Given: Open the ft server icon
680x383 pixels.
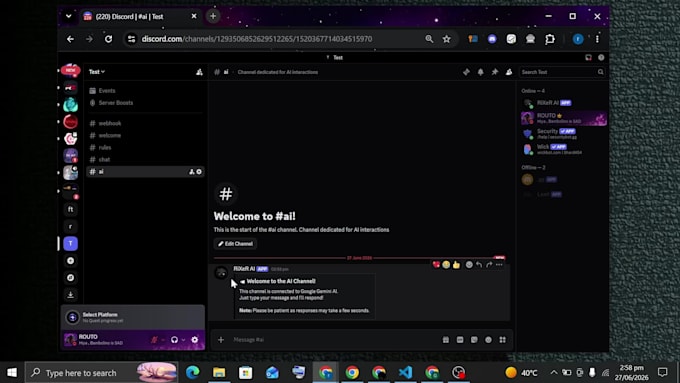Looking at the screenshot, I should 71,210.
